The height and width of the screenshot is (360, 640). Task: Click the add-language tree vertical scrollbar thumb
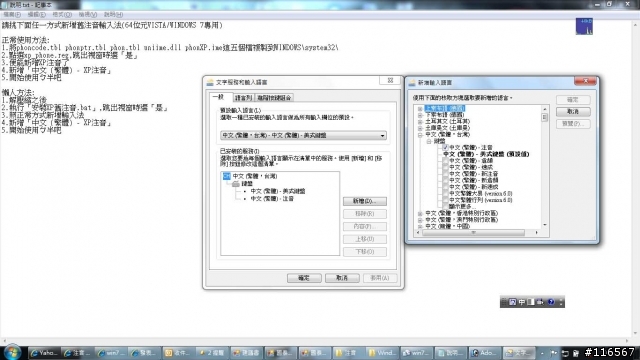[x=544, y=118]
